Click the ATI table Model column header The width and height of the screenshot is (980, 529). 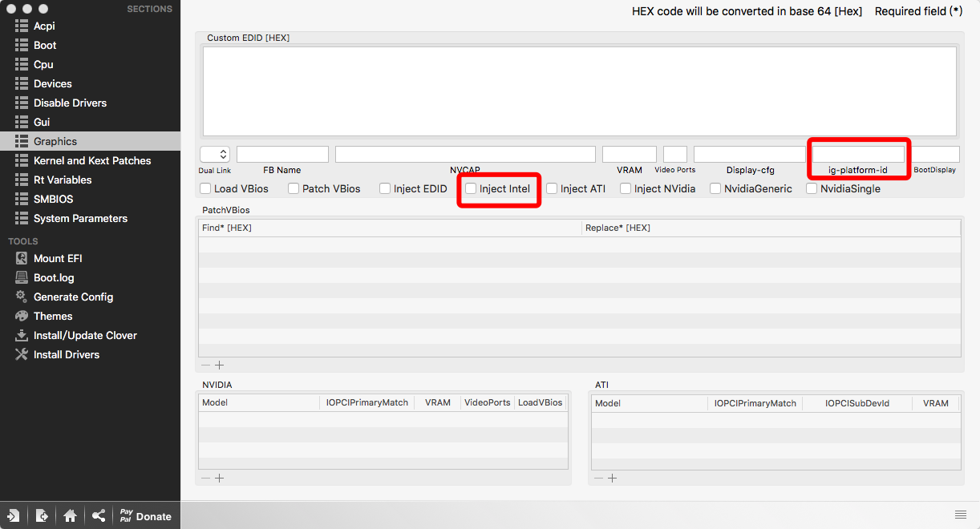click(650, 402)
